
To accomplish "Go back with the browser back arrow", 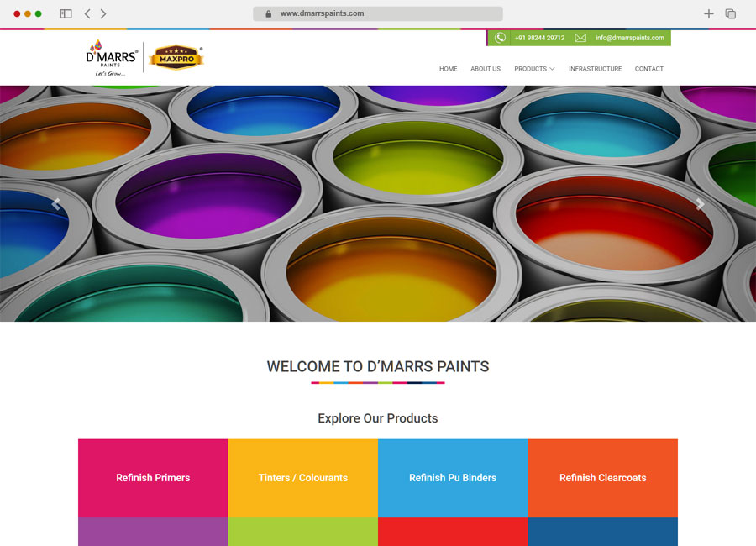I will [87, 14].
